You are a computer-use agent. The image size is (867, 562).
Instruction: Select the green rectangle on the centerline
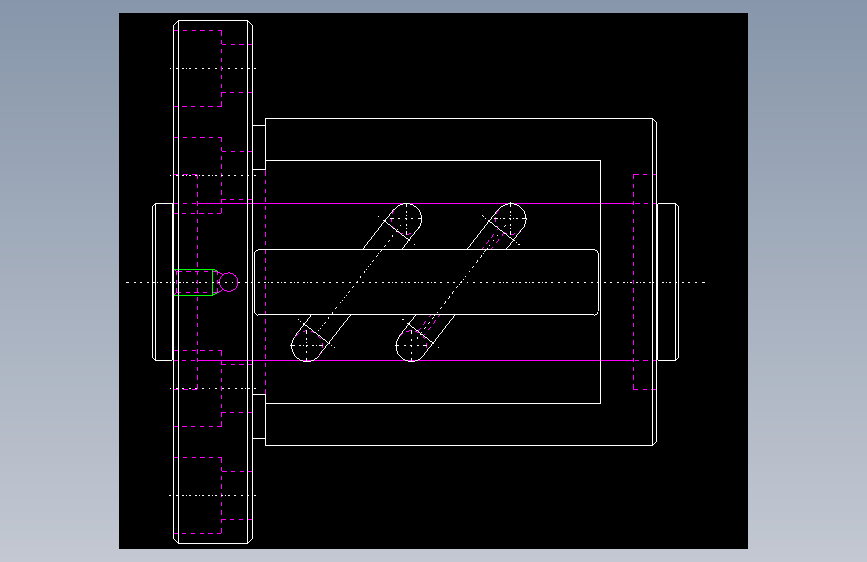coord(194,283)
